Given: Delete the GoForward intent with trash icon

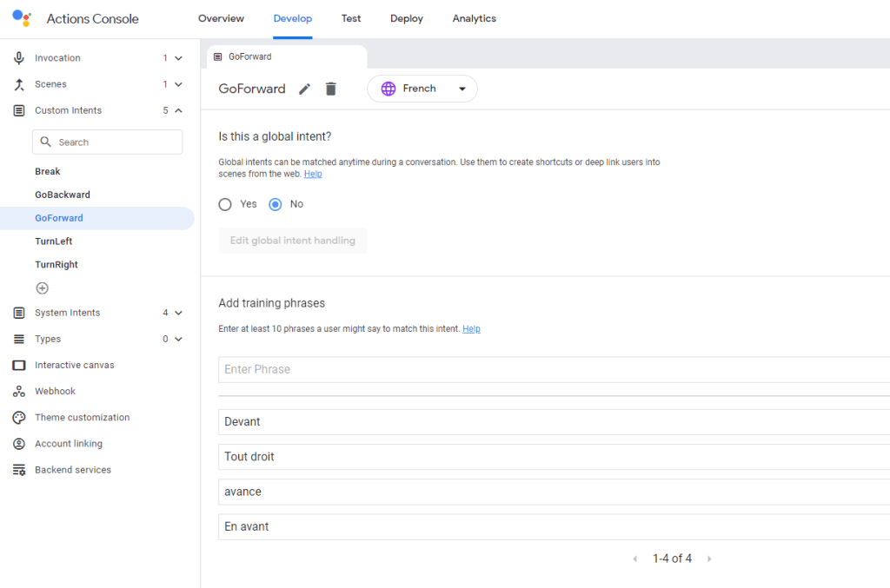Looking at the screenshot, I should pyautogui.click(x=330, y=89).
